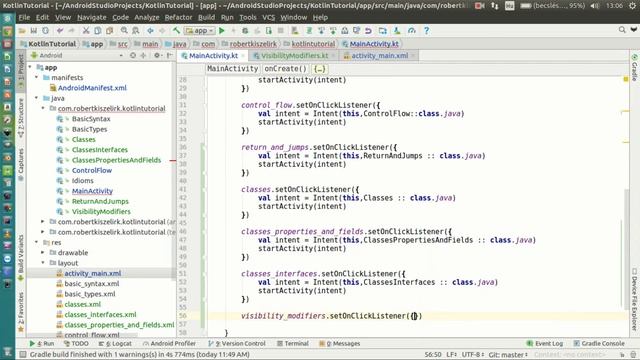640x360 pixels.
Task: Close the MainActivity.kt tab
Action: [243, 56]
